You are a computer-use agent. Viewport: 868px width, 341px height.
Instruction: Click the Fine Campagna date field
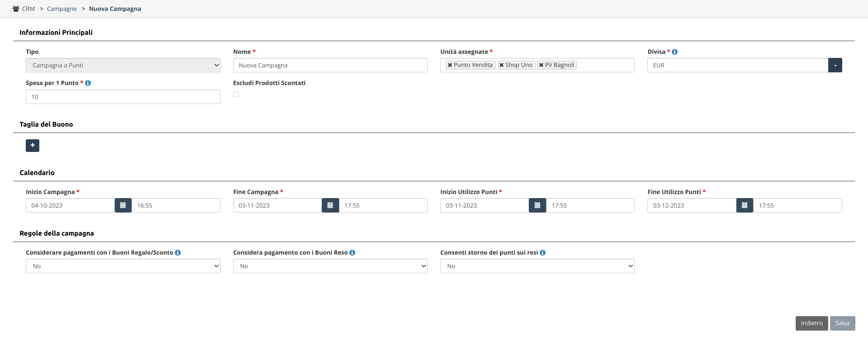tap(278, 205)
